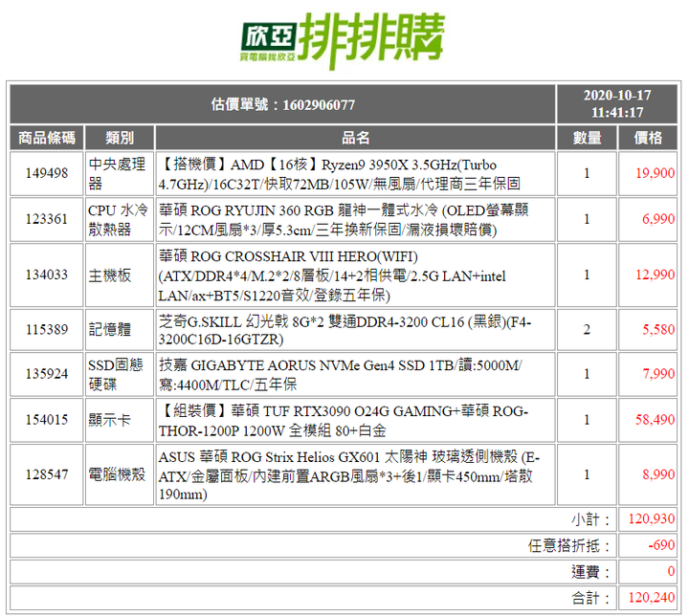
Task: Click the total amount 120,240
Action: (x=652, y=598)
